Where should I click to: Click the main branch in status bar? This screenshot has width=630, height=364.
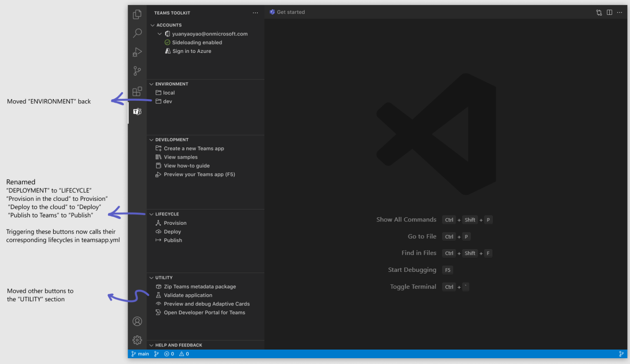pyautogui.click(x=140, y=354)
